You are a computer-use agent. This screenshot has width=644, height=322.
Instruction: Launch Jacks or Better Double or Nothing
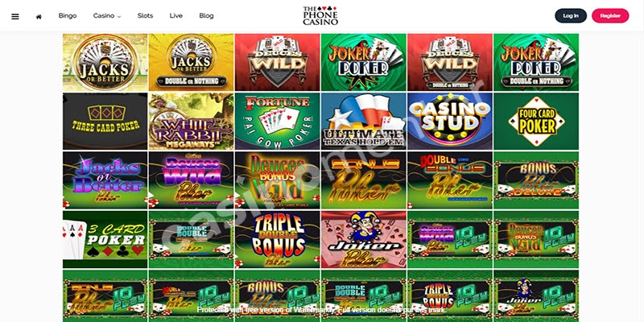[191, 63]
